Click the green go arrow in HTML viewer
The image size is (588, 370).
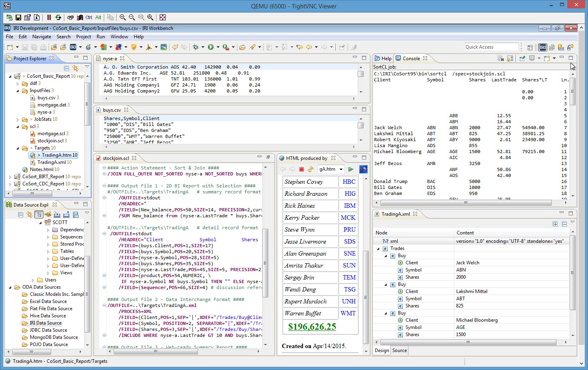click(x=350, y=169)
